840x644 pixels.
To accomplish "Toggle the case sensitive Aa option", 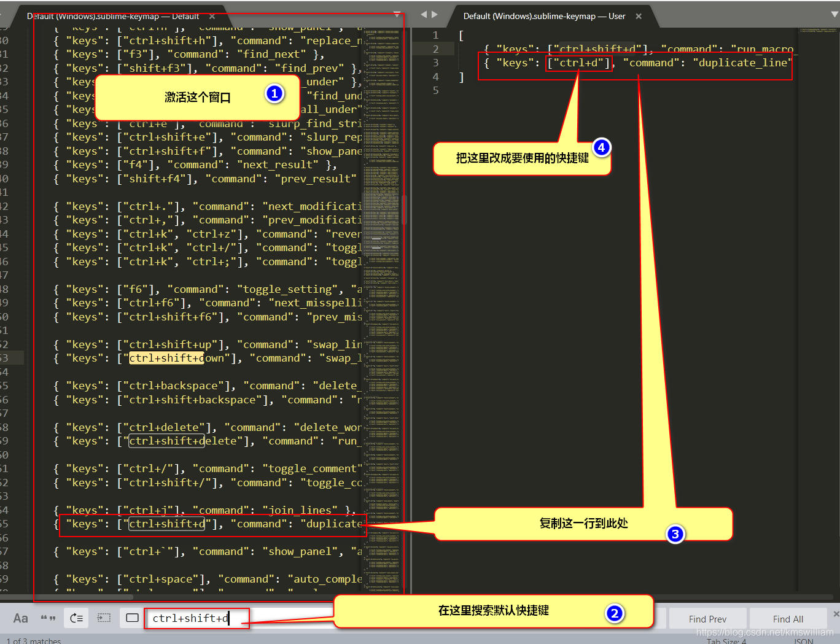I will [20, 618].
